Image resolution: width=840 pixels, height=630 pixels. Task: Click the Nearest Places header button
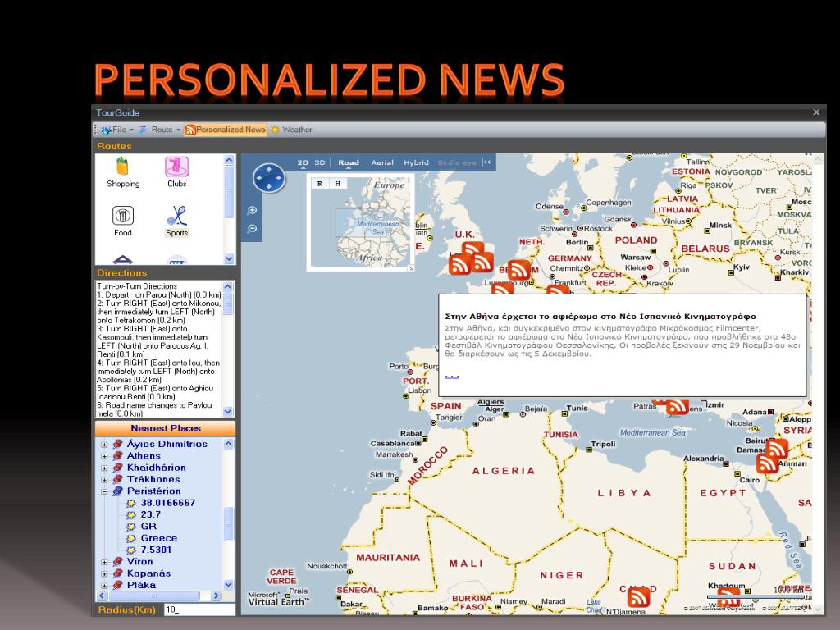point(165,428)
